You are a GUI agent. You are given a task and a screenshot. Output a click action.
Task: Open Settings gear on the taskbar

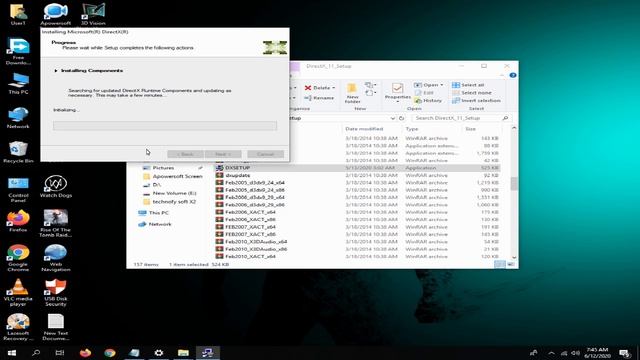159,353
